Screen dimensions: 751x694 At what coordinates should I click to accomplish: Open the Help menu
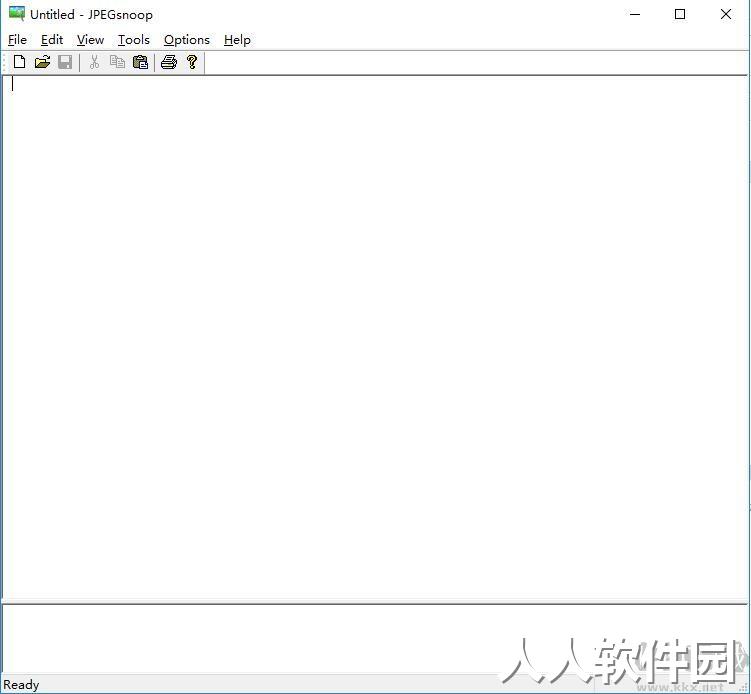point(237,40)
